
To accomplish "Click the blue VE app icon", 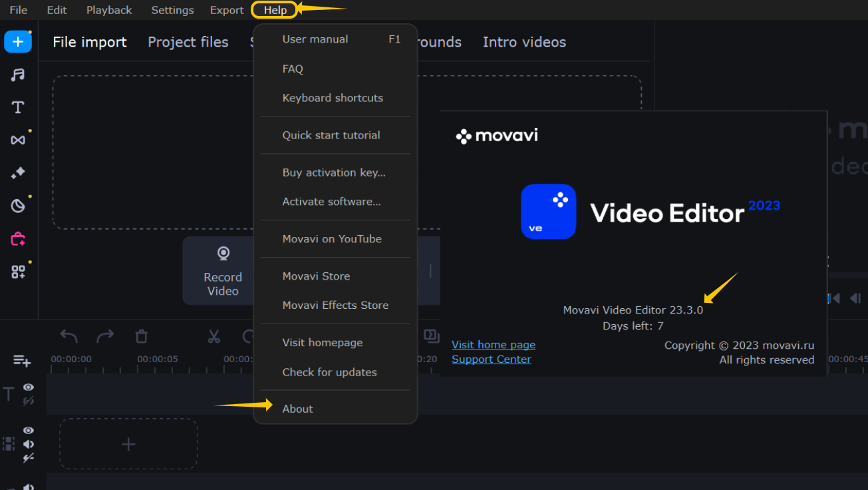I will click(548, 212).
